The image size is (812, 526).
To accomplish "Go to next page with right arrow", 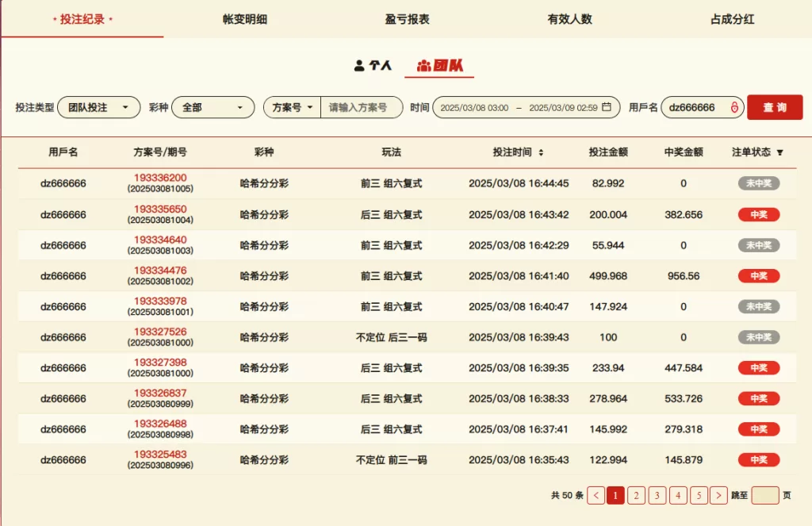I will (718, 495).
